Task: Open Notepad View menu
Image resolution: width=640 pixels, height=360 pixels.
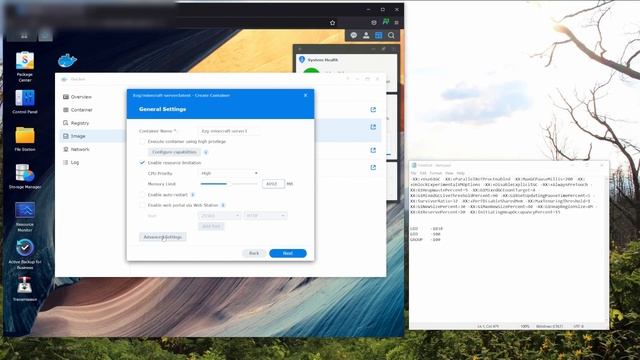Action: (x=449, y=173)
